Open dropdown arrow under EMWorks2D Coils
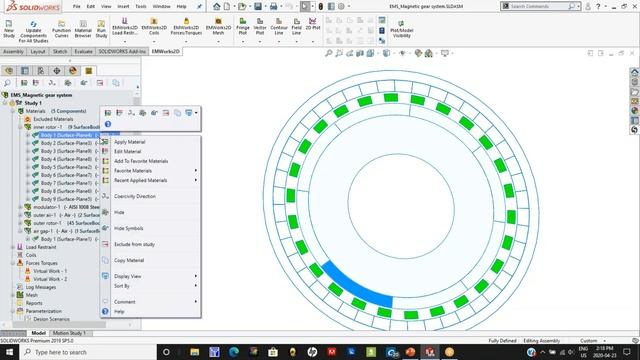This screenshot has height=360, width=640. pos(154,42)
